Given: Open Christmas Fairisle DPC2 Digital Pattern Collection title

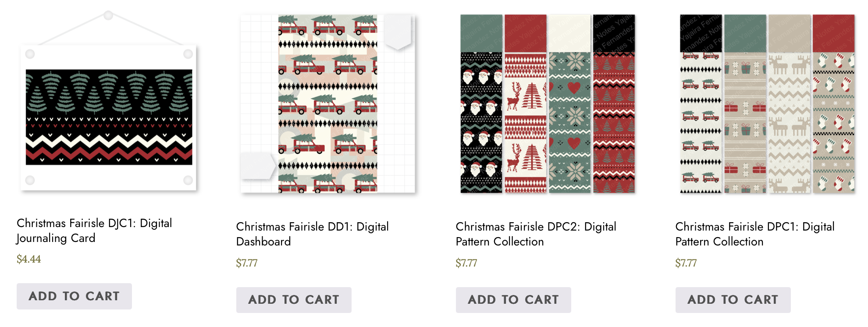Looking at the screenshot, I should tap(536, 234).
